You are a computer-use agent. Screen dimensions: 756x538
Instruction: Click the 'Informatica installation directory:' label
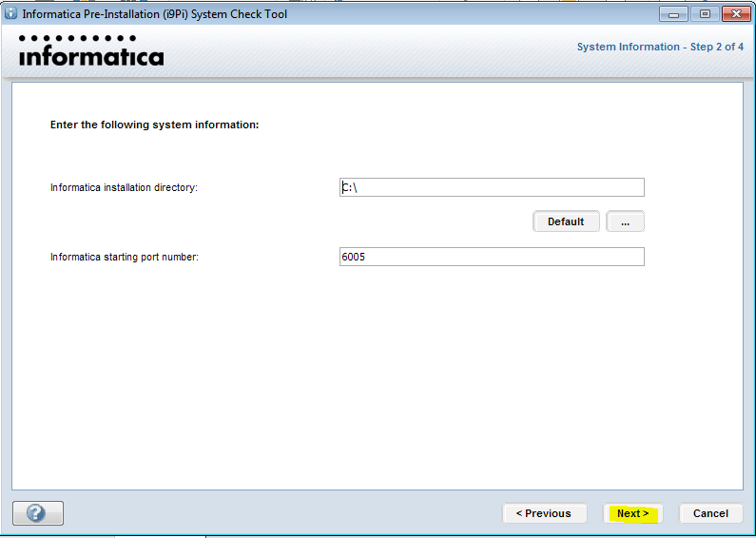click(124, 187)
